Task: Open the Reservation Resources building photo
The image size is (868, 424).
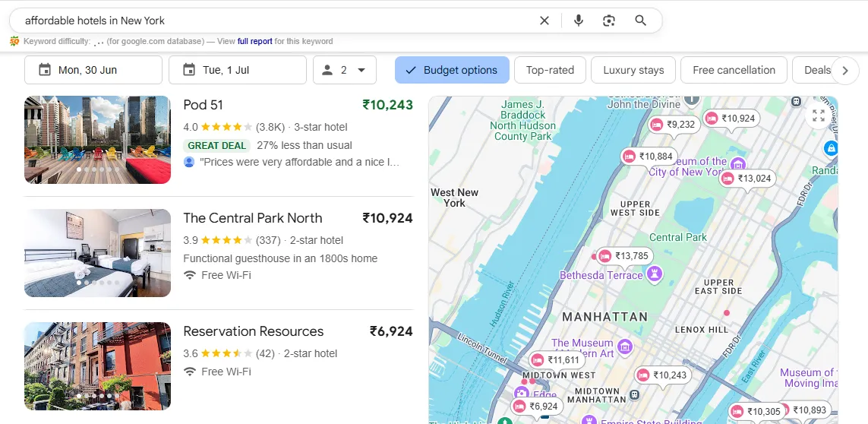Action: [97, 365]
